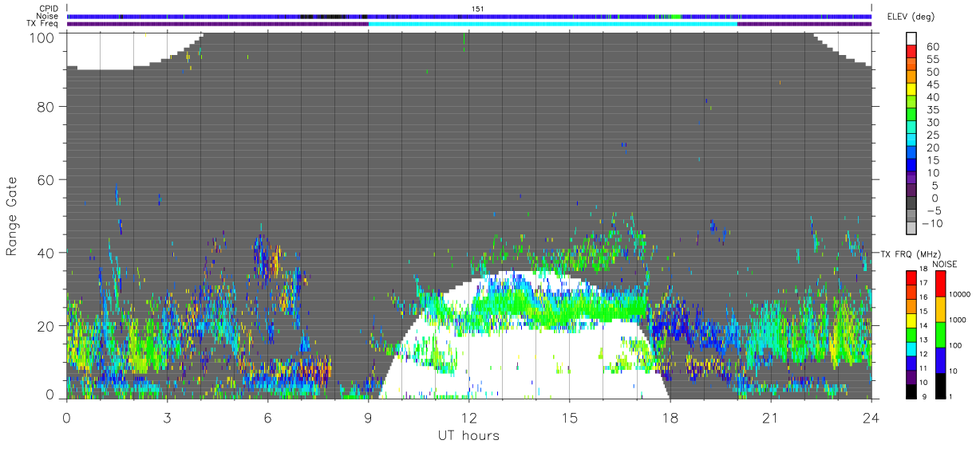Select the red 55–60 degree elevation swatch
The height and width of the screenshot is (452, 980).
(911, 53)
